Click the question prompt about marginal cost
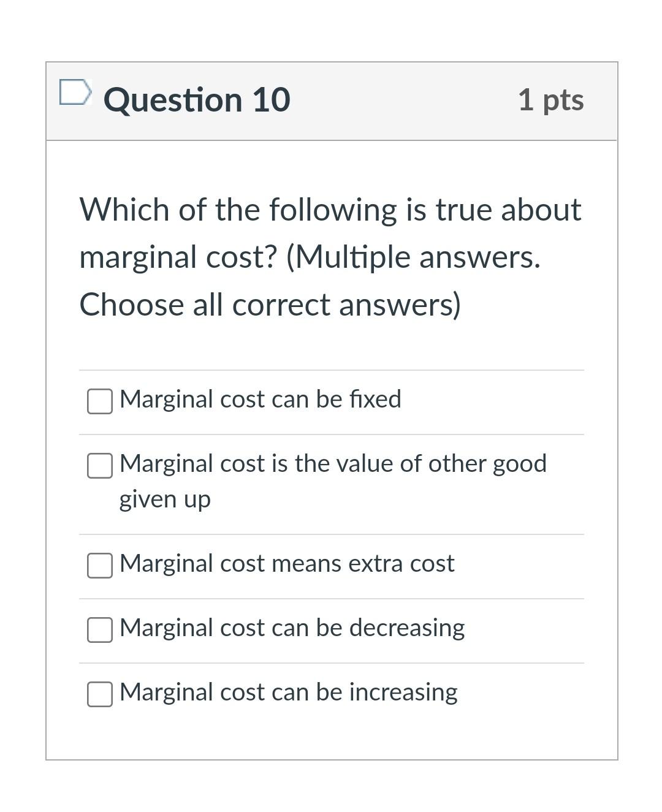The height and width of the screenshot is (812, 662). click(331, 256)
